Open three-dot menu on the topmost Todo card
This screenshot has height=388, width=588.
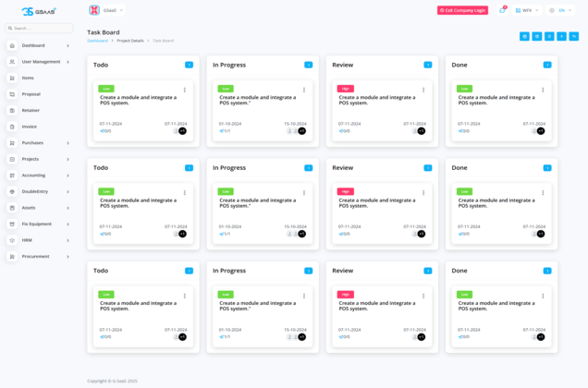click(x=185, y=90)
